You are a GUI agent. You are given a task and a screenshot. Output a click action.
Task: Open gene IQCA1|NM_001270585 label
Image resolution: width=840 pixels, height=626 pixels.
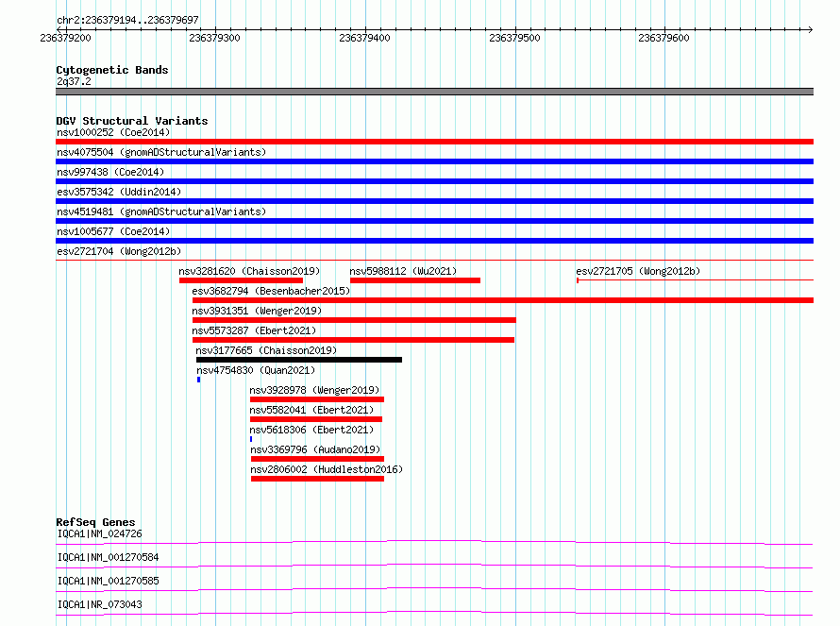tap(109, 581)
